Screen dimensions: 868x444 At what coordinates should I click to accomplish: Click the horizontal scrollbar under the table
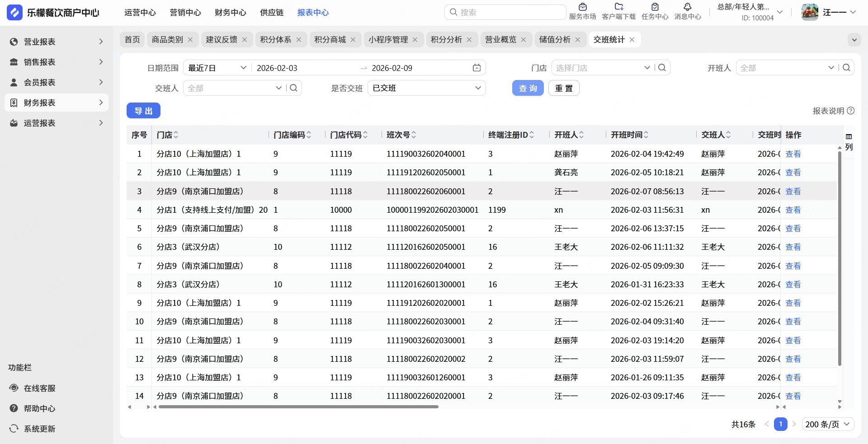click(298, 407)
